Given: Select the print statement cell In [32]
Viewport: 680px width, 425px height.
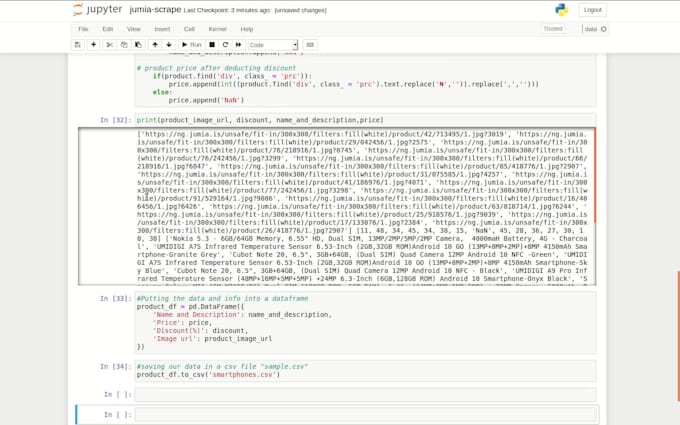Looking at the screenshot, I should click(365, 120).
